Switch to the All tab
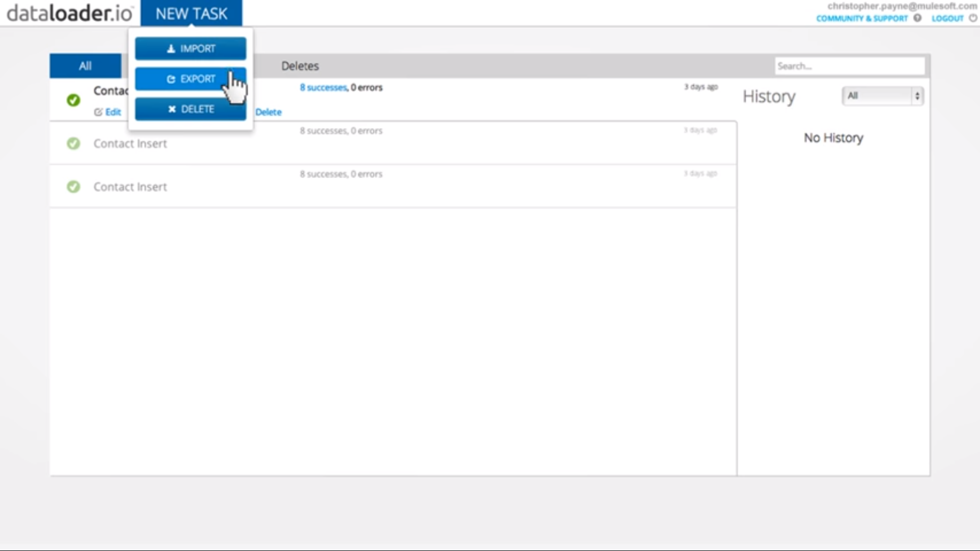This screenshot has width=980, height=551. tap(85, 66)
